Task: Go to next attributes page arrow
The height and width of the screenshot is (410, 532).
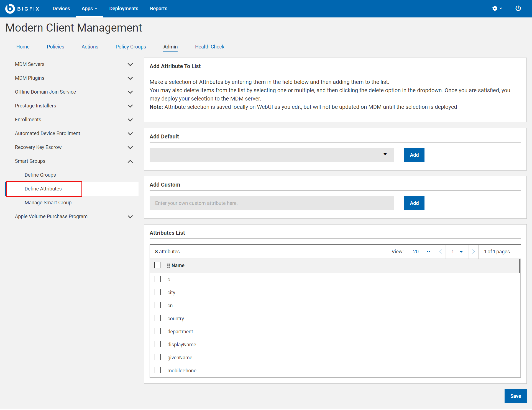Action: 473,252
